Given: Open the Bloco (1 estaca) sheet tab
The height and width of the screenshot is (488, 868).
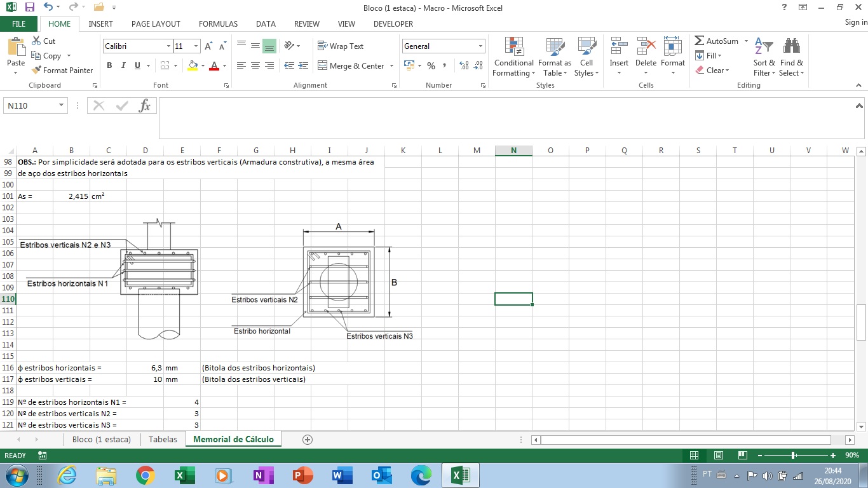Looking at the screenshot, I should tap(102, 439).
